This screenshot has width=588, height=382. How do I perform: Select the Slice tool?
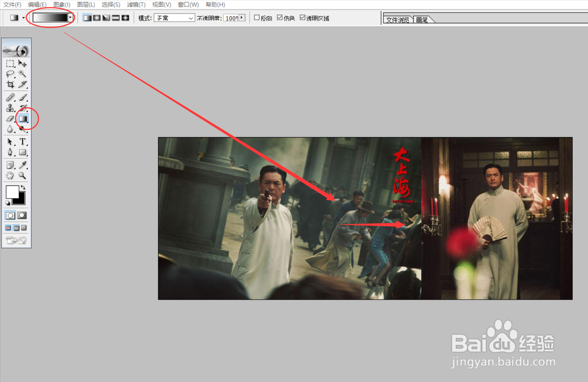pos(22,84)
